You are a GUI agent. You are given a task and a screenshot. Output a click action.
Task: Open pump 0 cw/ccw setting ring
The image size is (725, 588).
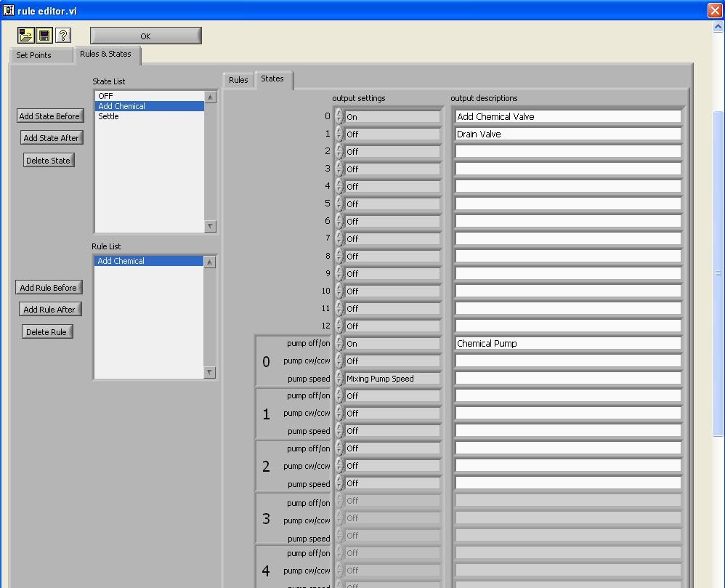tap(392, 361)
